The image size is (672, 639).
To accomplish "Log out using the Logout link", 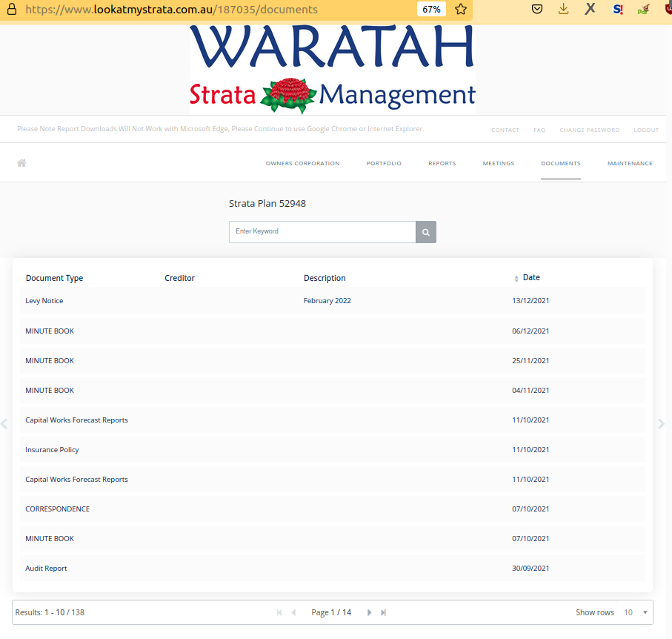I will pos(646,130).
